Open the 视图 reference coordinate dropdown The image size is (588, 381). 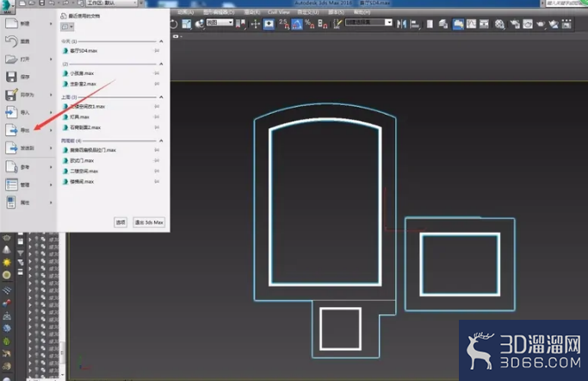coord(220,22)
